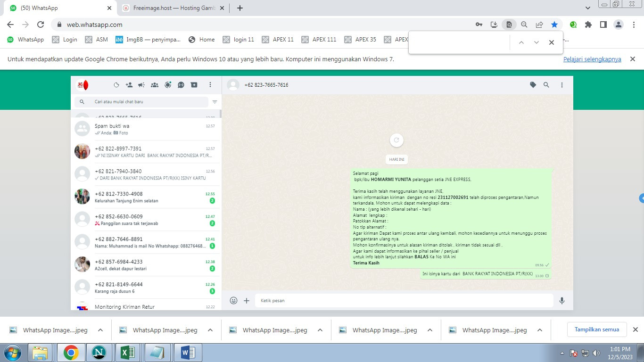Share this page icon
Viewport: 644px width, 362px height.
tap(539, 25)
